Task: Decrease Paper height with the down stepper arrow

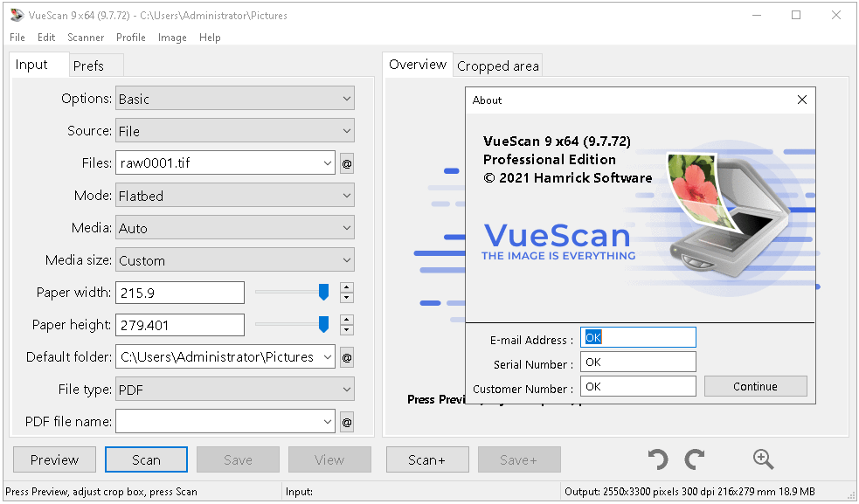Action: pos(346,330)
